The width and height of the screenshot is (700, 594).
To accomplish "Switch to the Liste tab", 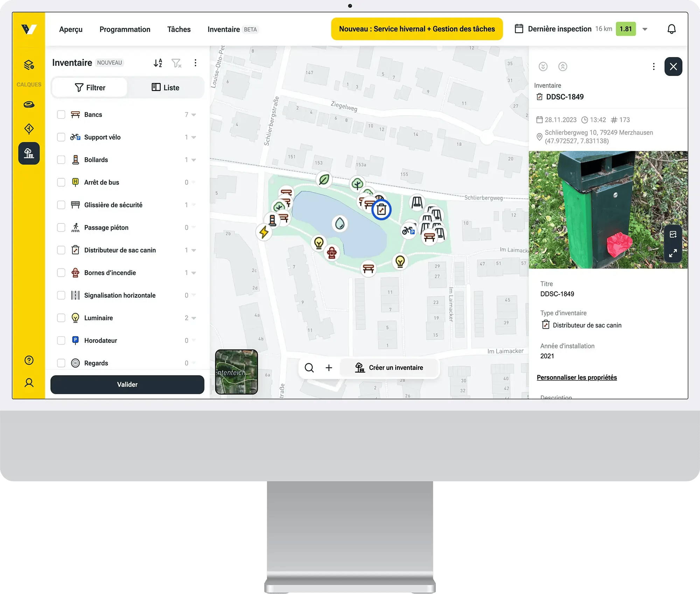I will click(x=166, y=87).
